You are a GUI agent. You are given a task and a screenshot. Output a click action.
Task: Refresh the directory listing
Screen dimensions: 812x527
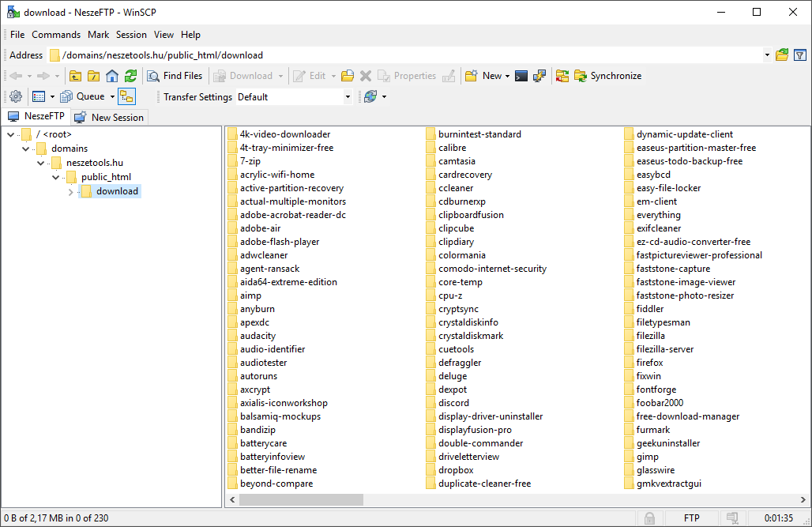(x=130, y=76)
